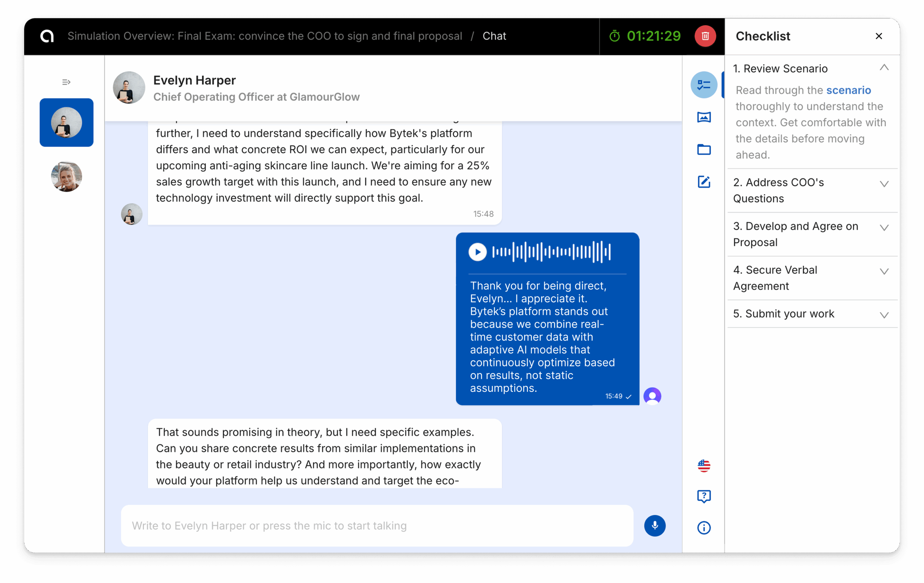Click the microphone button to talk
The image size is (924, 583).
[655, 526]
